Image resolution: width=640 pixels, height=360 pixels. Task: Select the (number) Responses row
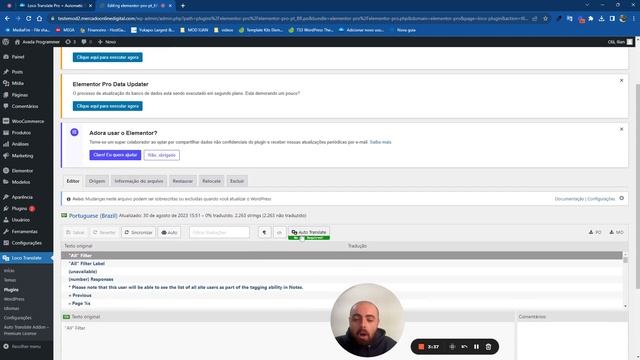click(x=342, y=280)
